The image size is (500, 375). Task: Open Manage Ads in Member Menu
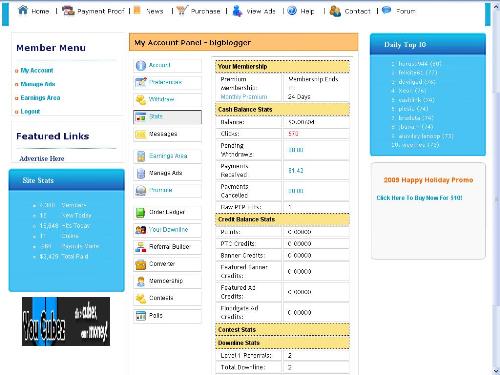38,84
